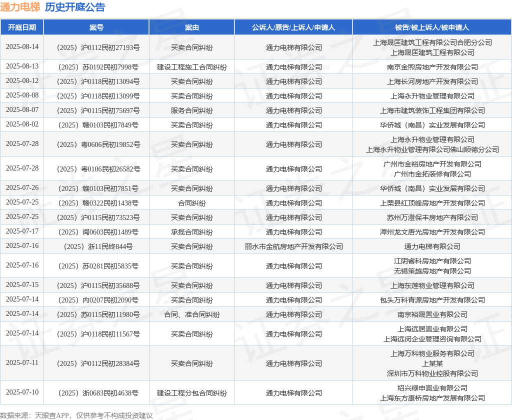Click date cell 2025-08-02
The height and width of the screenshot is (420, 512).
[22, 124]
